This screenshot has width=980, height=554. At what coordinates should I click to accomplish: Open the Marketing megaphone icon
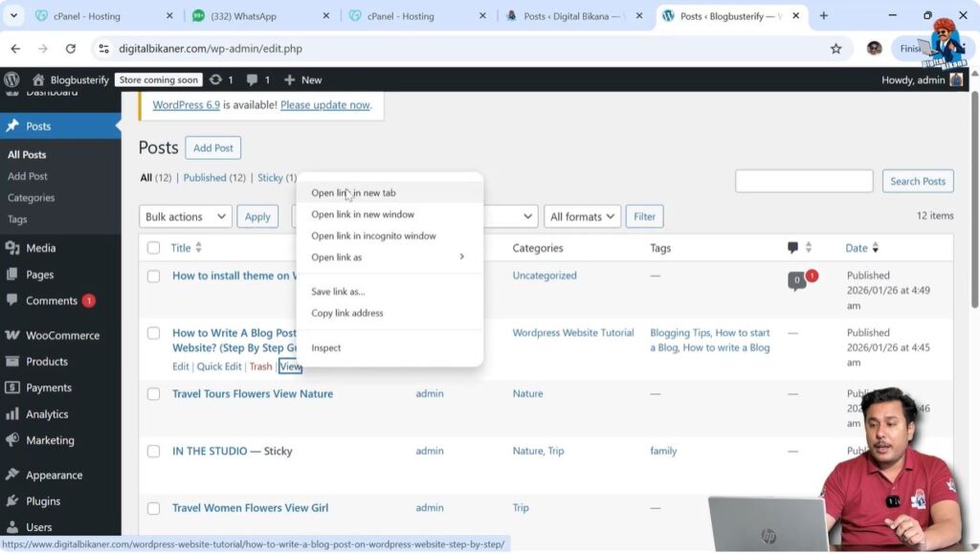pos(11,440)
